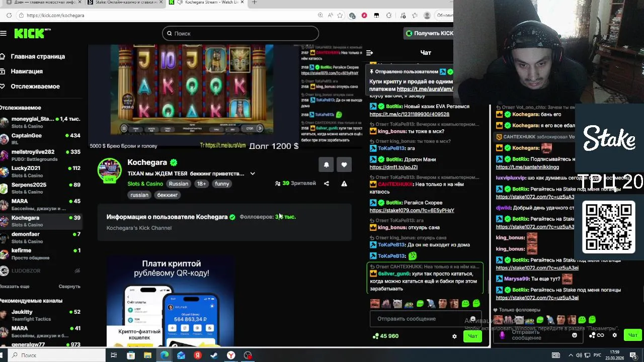Click the browser address bar URL

55,16
